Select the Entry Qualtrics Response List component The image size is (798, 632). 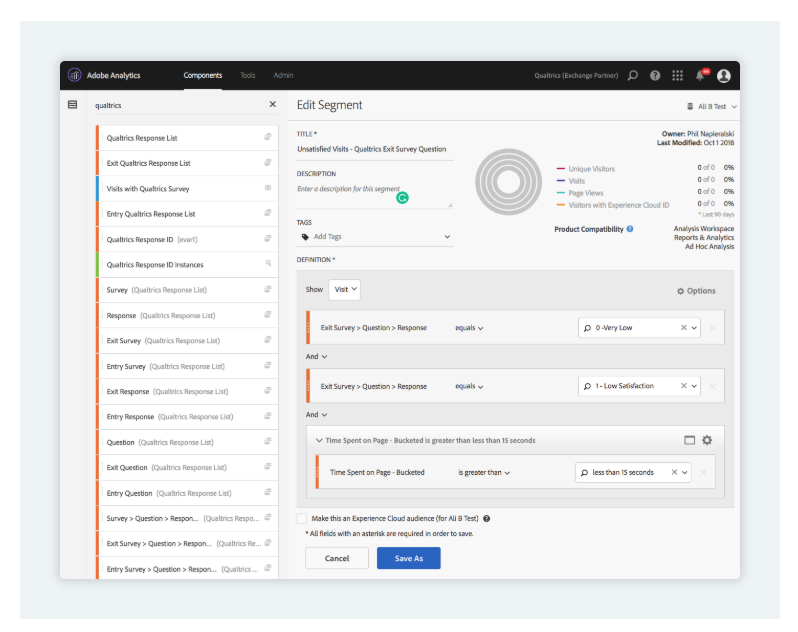pos(187,214)
